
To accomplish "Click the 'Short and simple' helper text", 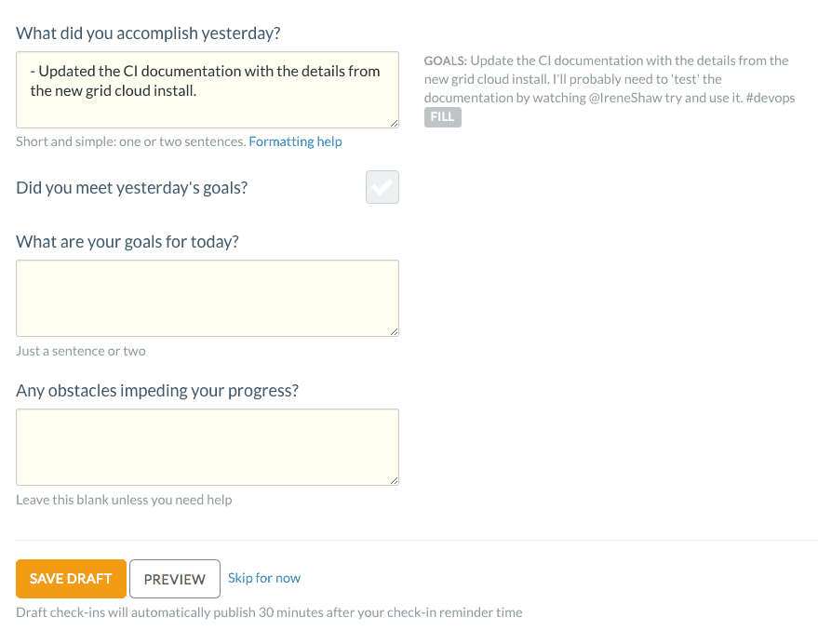I will click(x=128, y=141).
